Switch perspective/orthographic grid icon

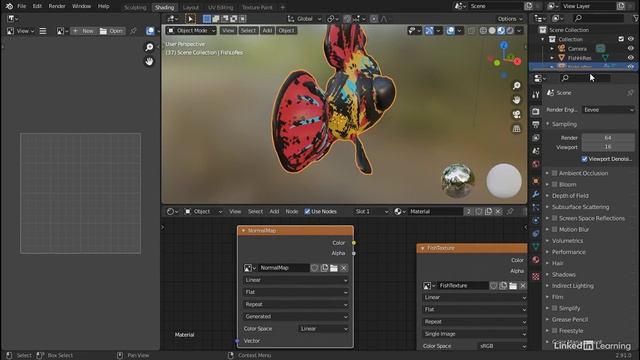pyautogui.click(x=516, y=129)
